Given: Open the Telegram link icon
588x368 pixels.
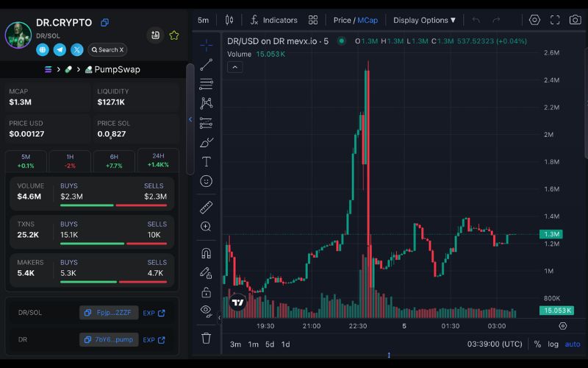Looking at the screenshot, I should click(60, 49).
